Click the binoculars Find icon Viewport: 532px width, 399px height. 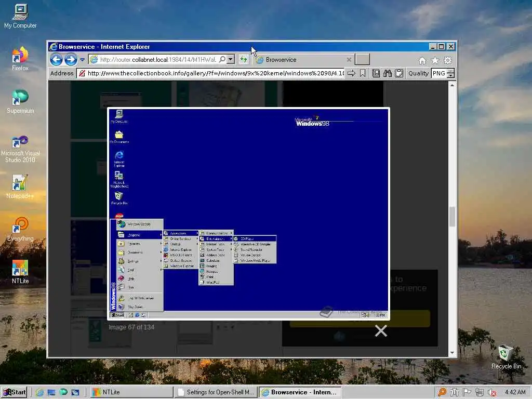coord(388,73)
